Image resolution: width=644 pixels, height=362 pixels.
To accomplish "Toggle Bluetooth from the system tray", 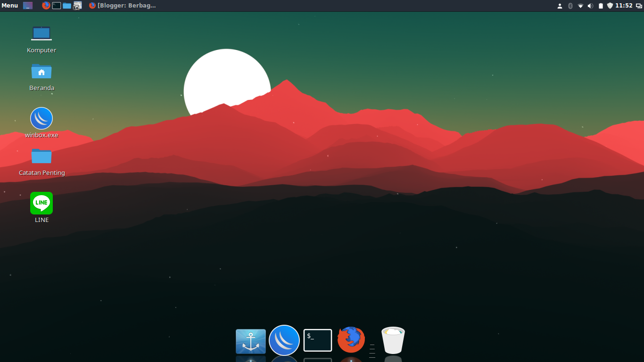I will 570,6.
